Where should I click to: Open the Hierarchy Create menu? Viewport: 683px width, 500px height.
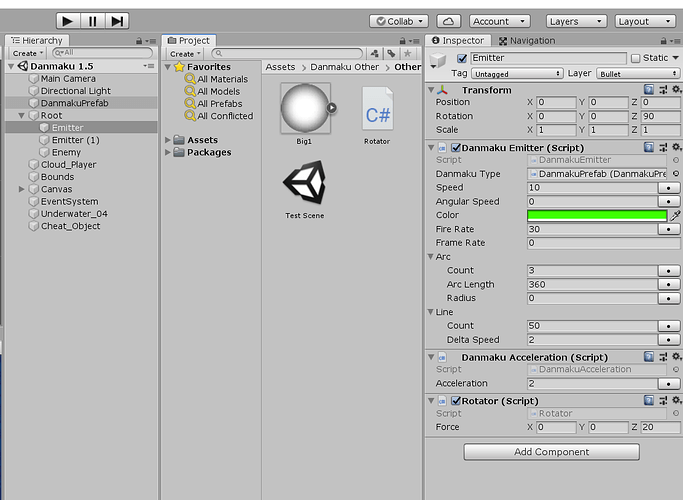pyautogui.click(x=27, y=53)
